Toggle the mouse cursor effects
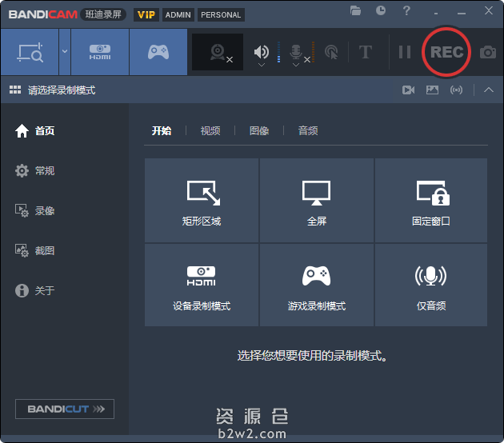Screen dimensions: 504x443 [x=331, y=52]
